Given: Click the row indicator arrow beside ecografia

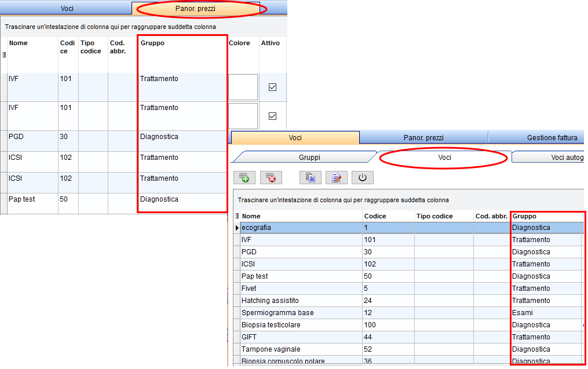Looking at the screenshot, I should (237, 228).
